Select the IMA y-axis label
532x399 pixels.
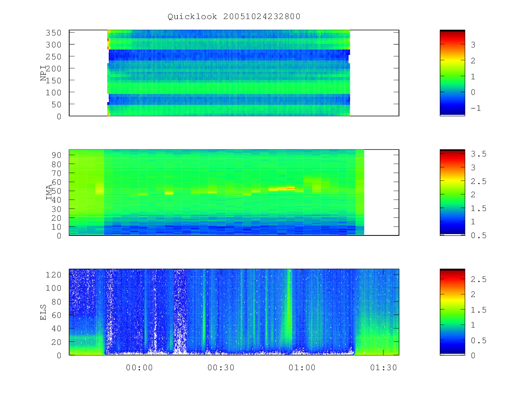point(49,192)
